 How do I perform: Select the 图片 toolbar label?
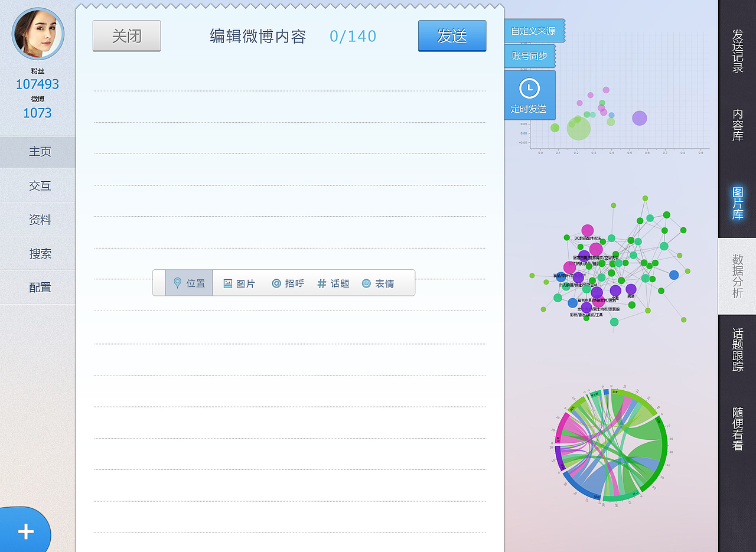coord(246,284)
